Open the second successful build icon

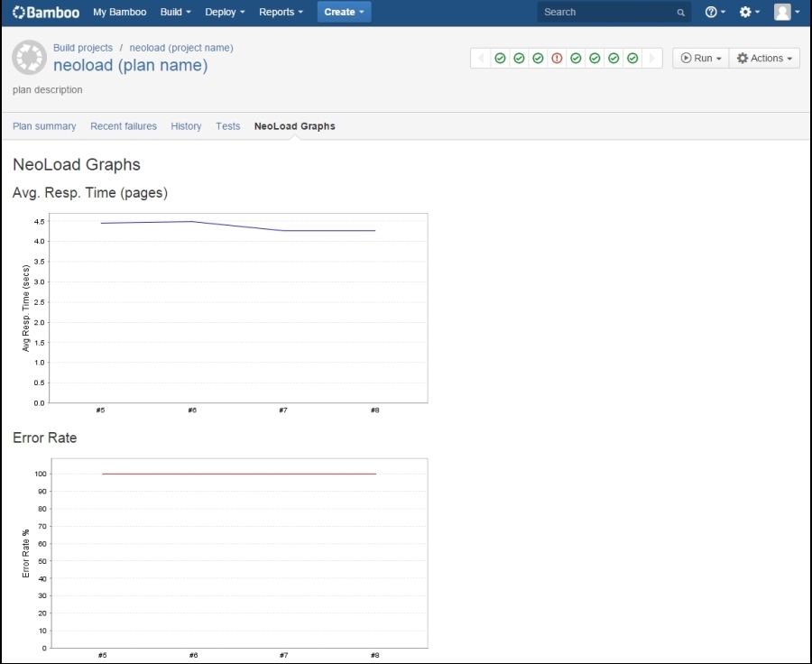[x=519, y=58]
